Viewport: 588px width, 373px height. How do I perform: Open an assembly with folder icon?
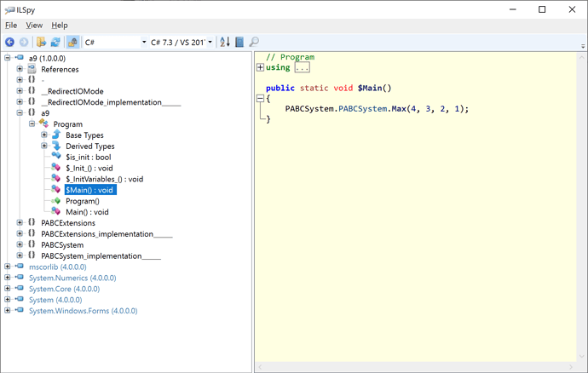coord(41,42)
